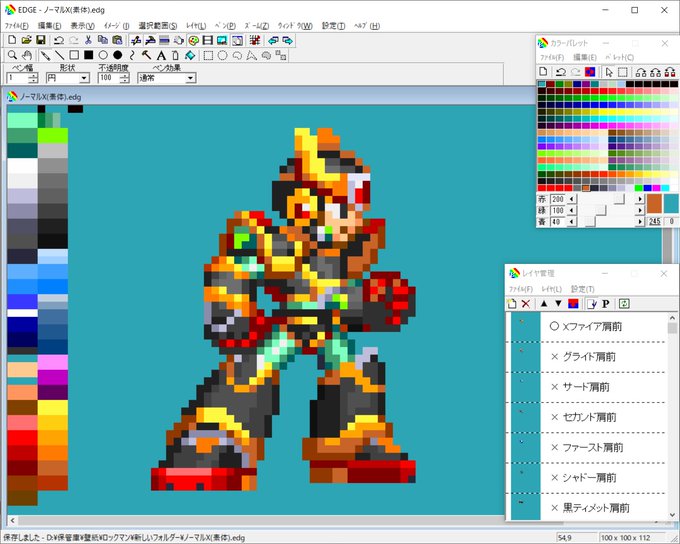Select the straight line tool

click(60, 55)
